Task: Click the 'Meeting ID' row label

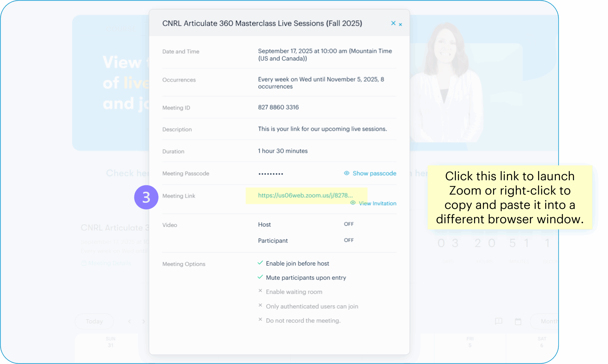Action: 176,108
